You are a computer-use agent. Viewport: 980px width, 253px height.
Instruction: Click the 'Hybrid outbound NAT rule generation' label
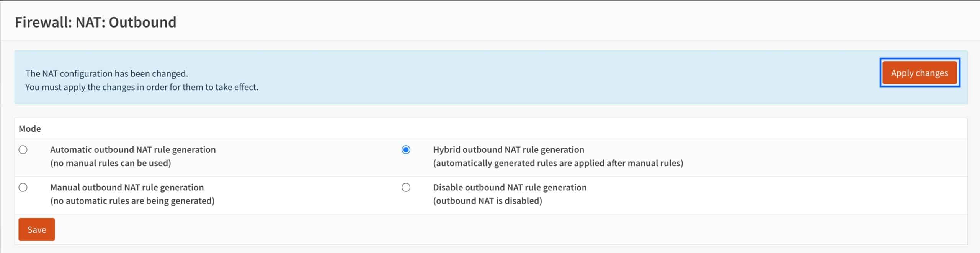(508, 149)
